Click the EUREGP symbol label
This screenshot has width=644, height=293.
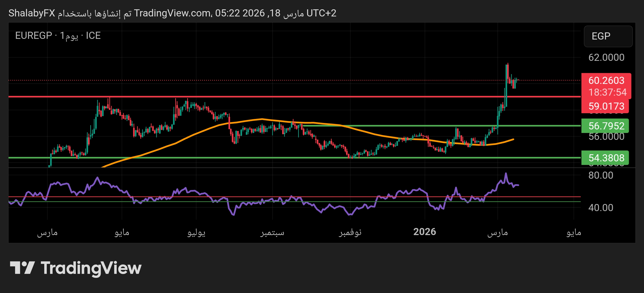[33, 36]
